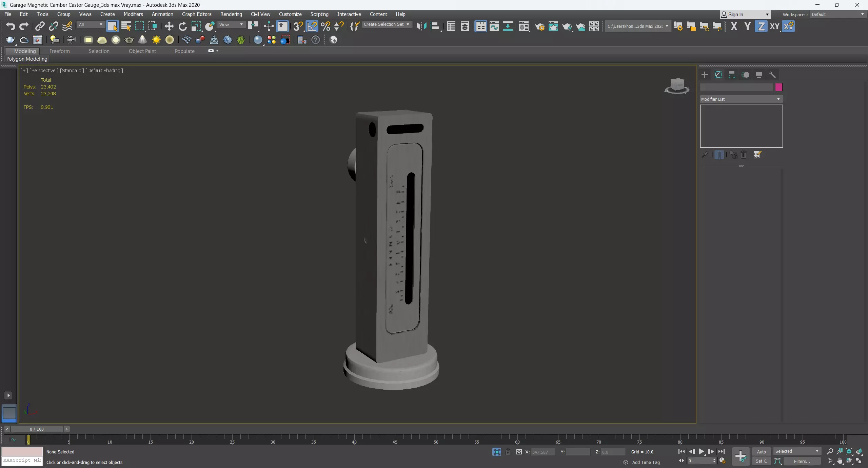Screen dimensions: 868x468
Task: Click the Unlink Selection icon
Action: [53, 26]
